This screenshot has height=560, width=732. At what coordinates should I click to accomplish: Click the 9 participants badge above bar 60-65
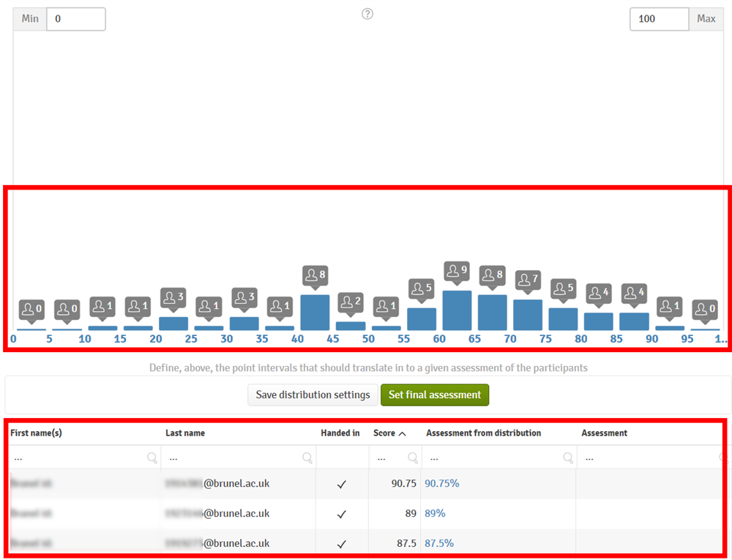tap(457, 271)
